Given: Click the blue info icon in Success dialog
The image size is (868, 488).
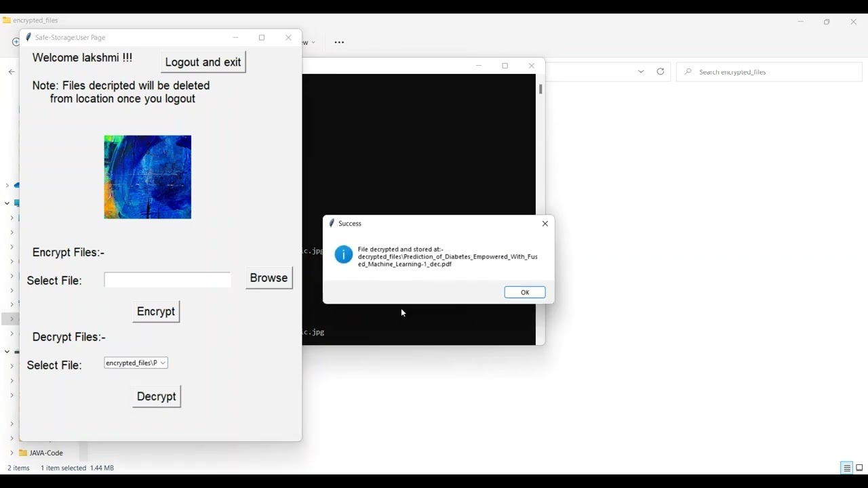Looking at the screenshot, I should pyautogui.click(x=344, y=255).
